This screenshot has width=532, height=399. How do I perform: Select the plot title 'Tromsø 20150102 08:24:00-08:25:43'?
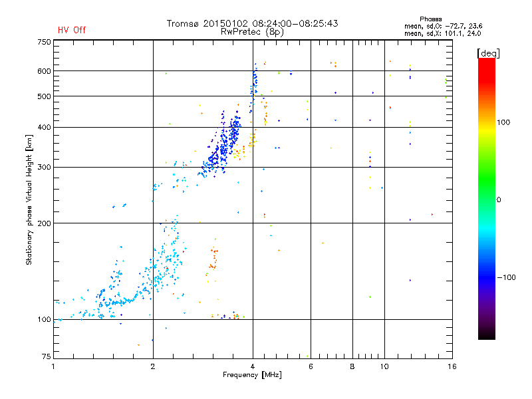252,23
